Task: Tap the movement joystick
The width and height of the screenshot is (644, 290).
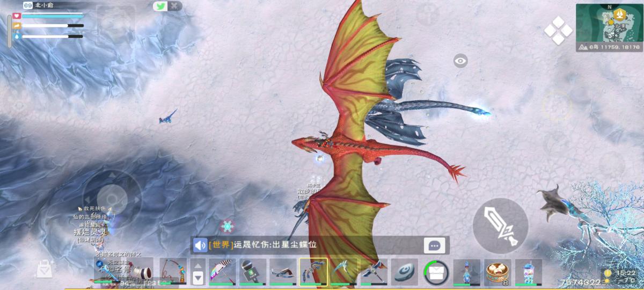Action: click(112, 199)
